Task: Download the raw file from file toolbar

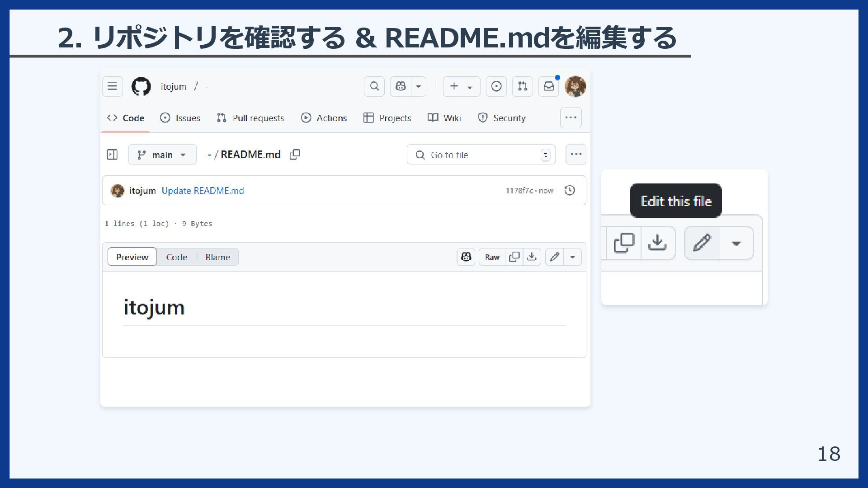Action: coord(532,257)
